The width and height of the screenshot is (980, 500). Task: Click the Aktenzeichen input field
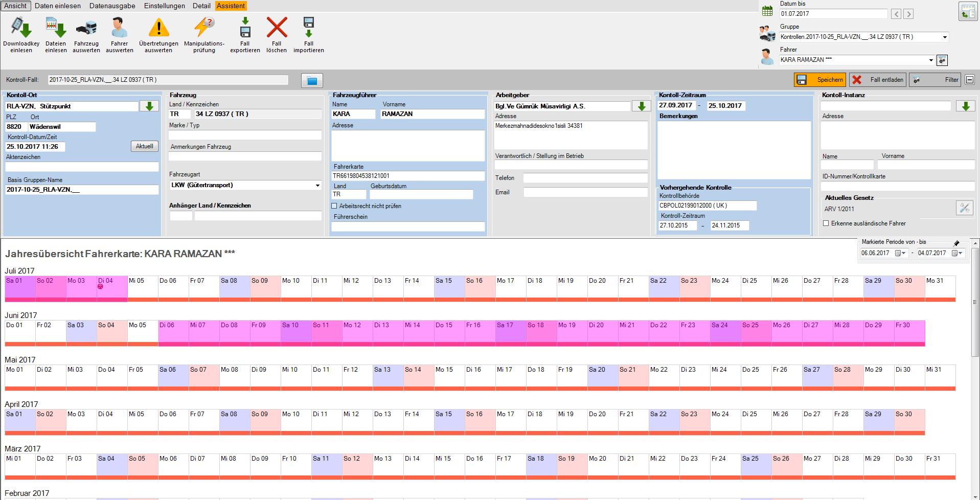[x=82, y=167]
